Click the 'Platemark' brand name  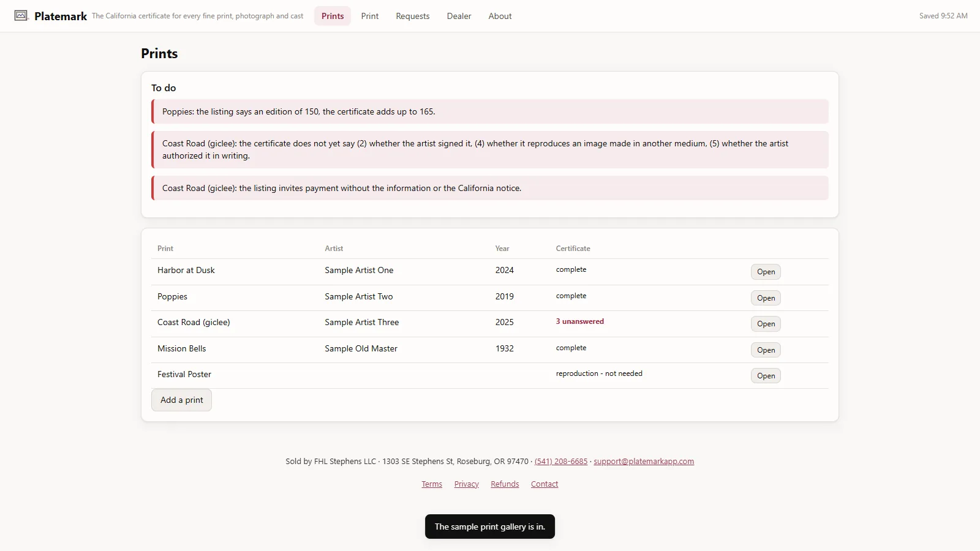tap(61, 17)
